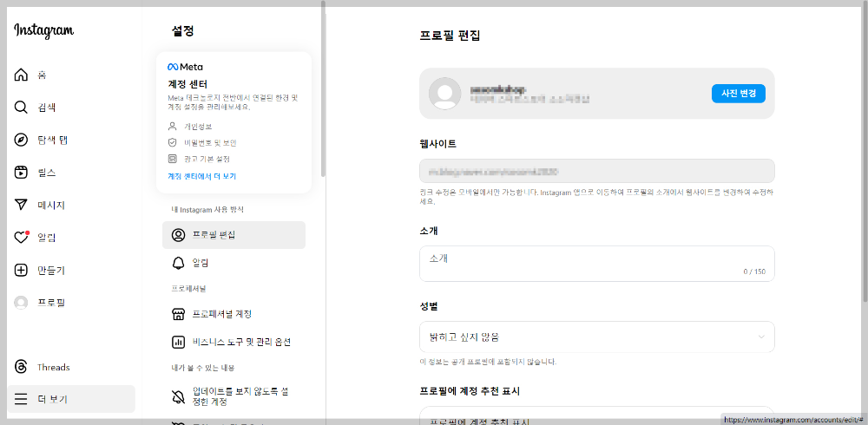Click the 계정 센터 heading

187,85
